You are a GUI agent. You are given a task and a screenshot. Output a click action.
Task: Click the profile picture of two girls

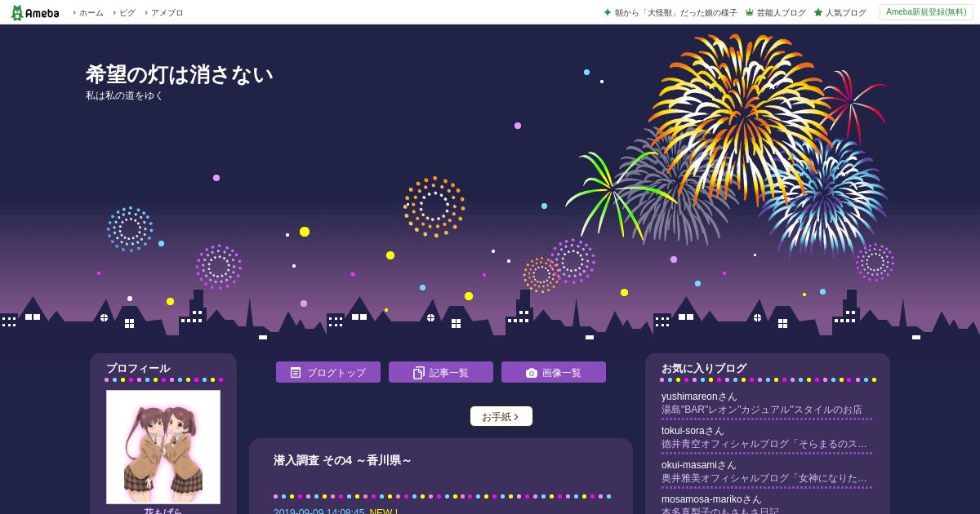[x=163, y=447]
